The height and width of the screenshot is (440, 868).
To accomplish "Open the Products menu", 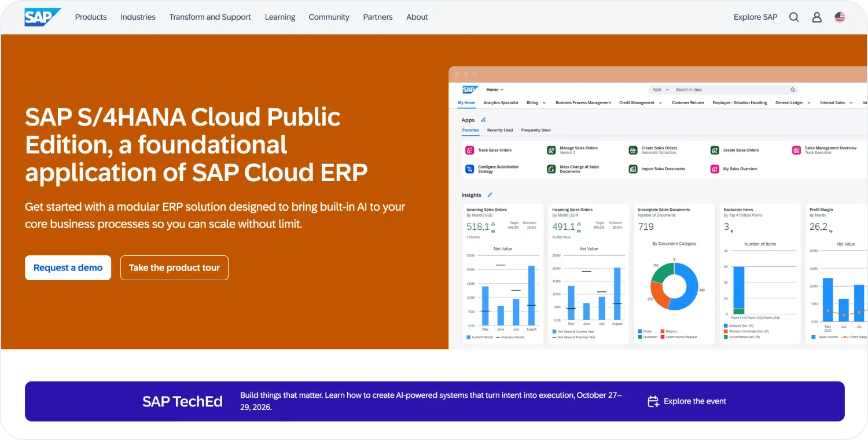I will tap(91, 17).
